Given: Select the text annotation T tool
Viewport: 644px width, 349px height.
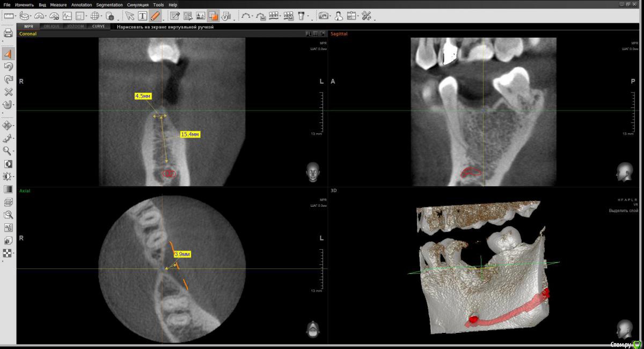Looking at the screenshot, I should [143, 16].
